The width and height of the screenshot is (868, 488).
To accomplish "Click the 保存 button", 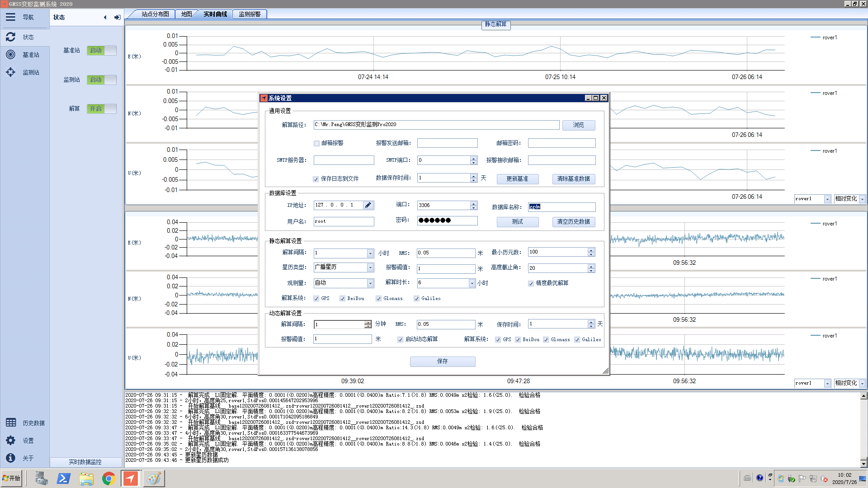I will coord(442,361).
